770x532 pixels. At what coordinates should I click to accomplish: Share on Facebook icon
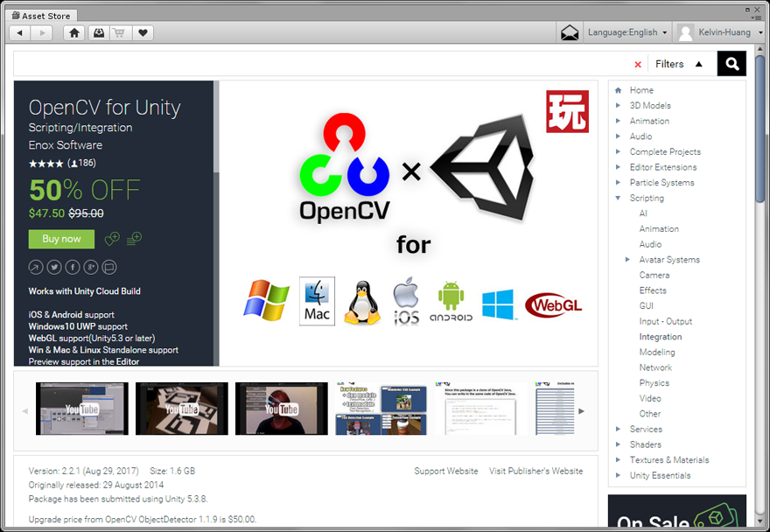(x=73, y=267)
